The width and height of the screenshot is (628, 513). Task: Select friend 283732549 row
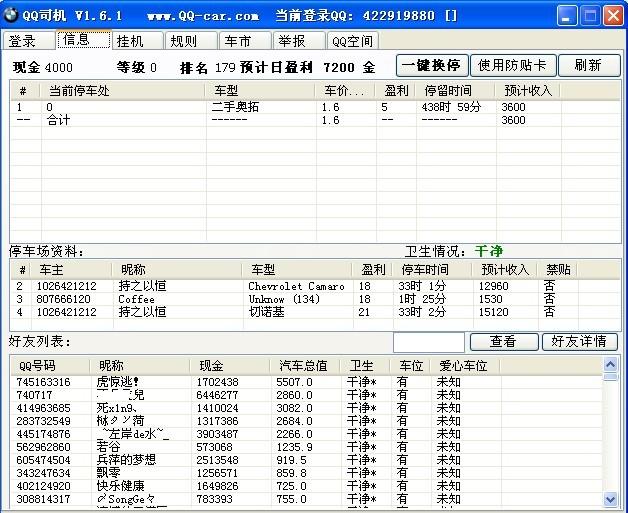click(x=306, y=421)
